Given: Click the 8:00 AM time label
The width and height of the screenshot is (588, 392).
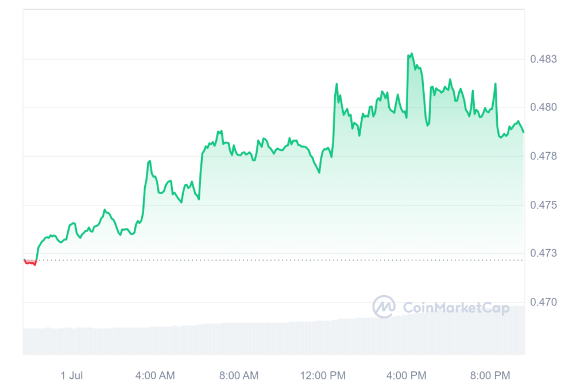Looking at the screenshot, I should tap(239, 375).
